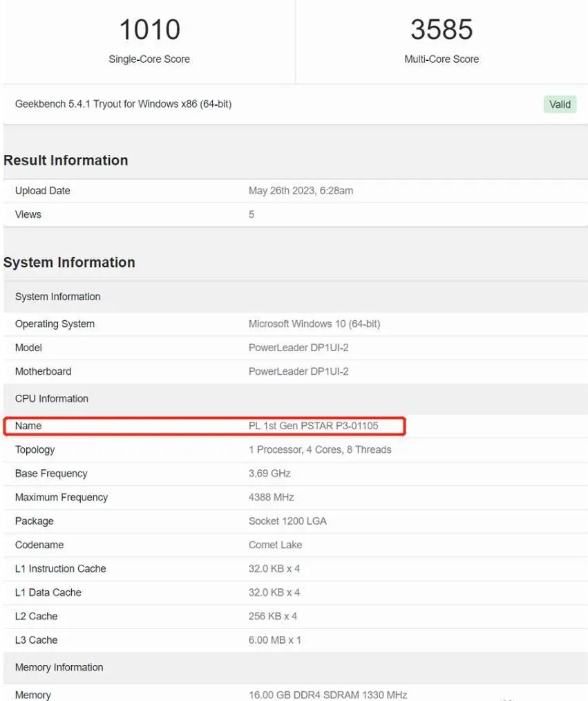Viewport: 588px width, 701px height.
Task: Click the Memory row label
Action: tap(33, 695)
